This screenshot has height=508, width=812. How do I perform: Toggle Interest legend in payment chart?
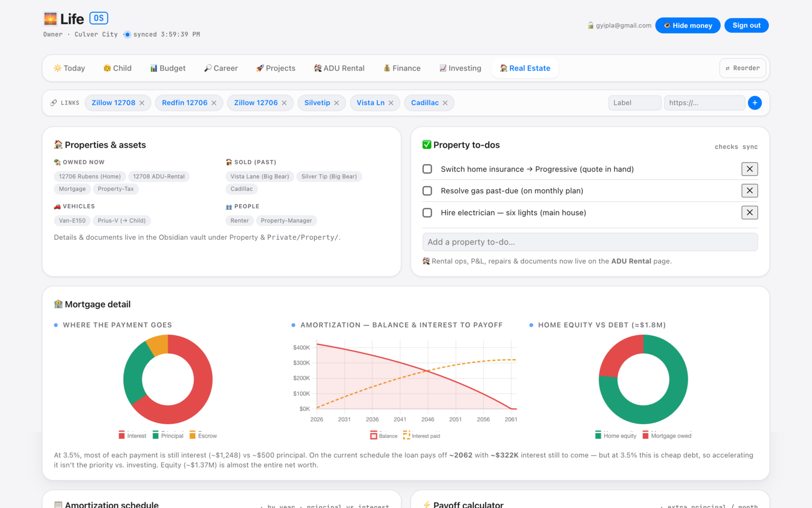tap(132, 436)
